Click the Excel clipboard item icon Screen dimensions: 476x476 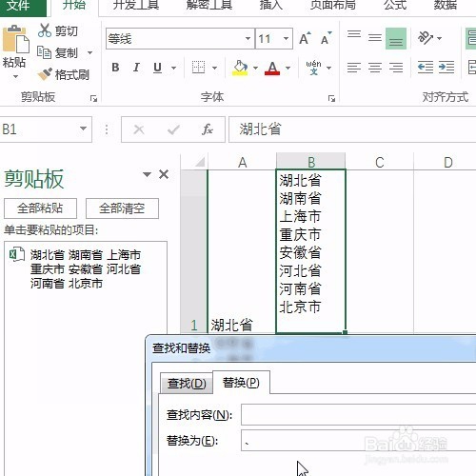[17, 254]
